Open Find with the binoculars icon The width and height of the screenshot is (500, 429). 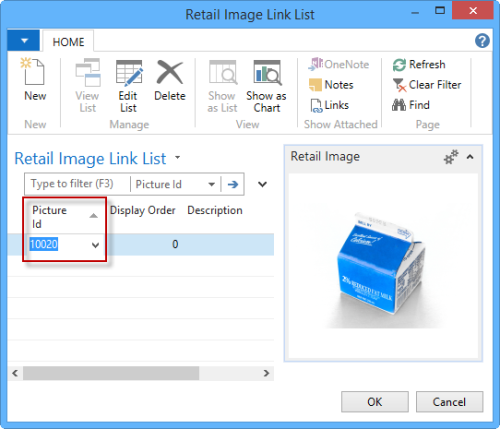tap(411, 105)
